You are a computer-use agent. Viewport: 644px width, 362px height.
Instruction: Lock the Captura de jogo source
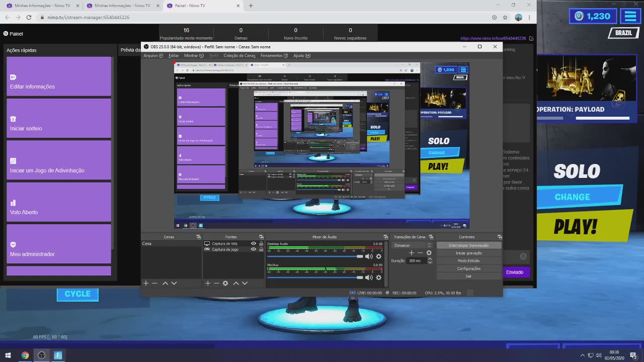tap(261, 249)
